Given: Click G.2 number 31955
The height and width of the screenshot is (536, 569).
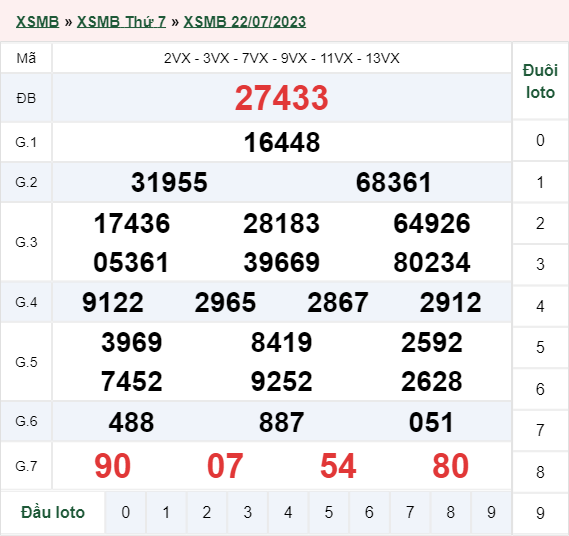Looking at the screenshot, I should [169, 182].
